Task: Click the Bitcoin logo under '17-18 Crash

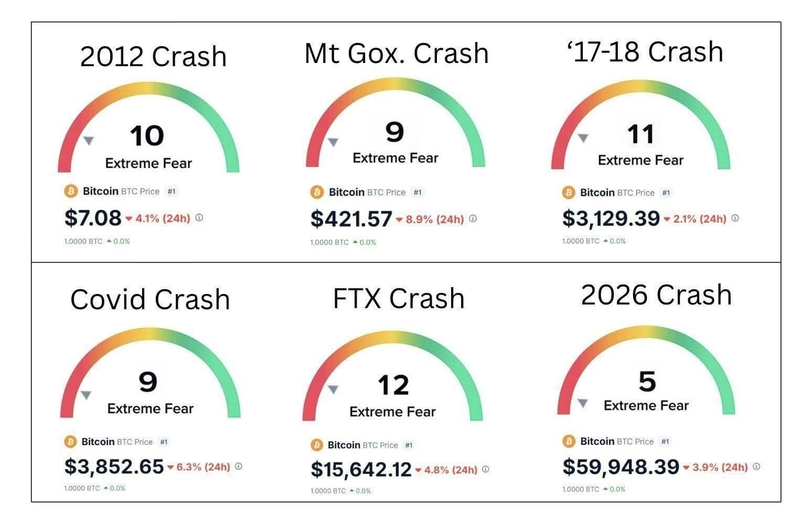Action: pos(569,193)
